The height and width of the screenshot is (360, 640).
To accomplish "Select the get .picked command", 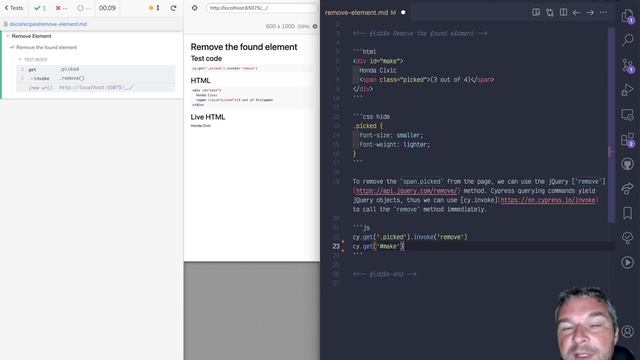I will click(x=96, y=69).
